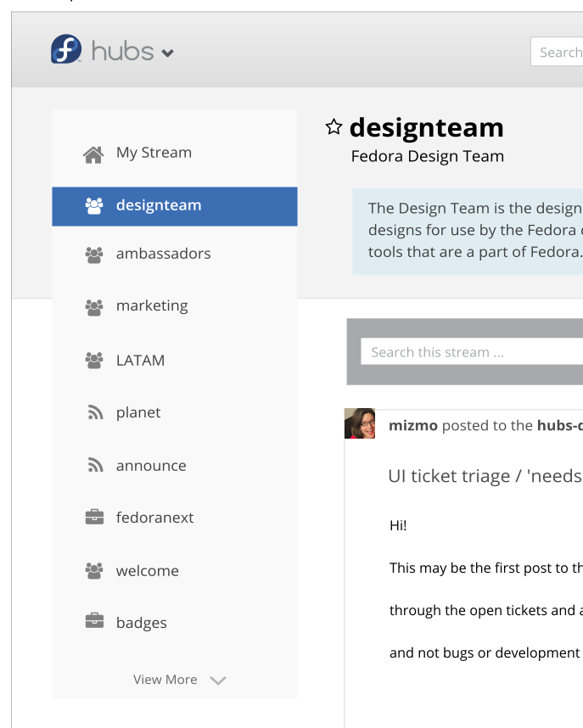583x728 pixels.
Task: Click the badges briefcase icon
Action: pos(95,620)
